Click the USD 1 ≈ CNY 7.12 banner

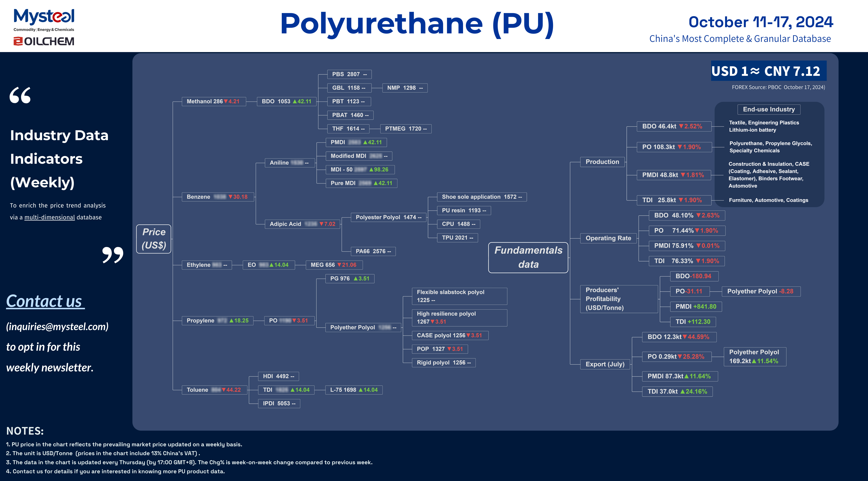[769, 71]
